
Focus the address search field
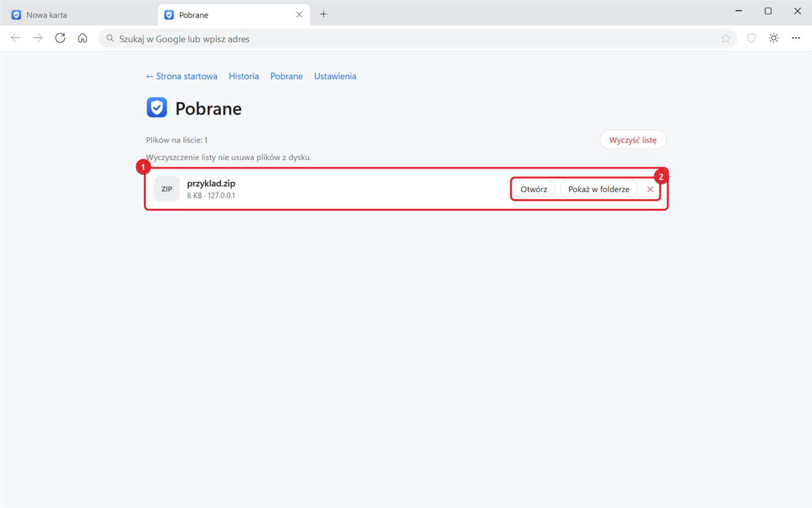[x=418, y=39]
